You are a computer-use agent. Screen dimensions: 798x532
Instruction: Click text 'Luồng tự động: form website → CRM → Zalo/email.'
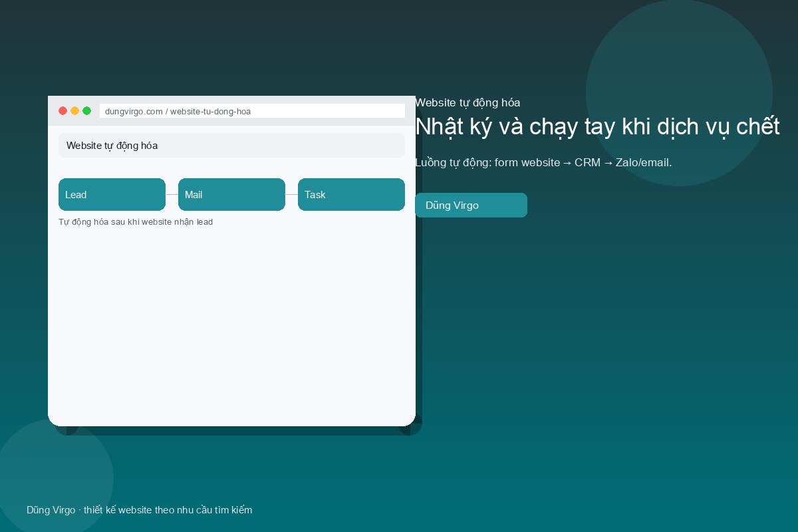click(543, 162)
